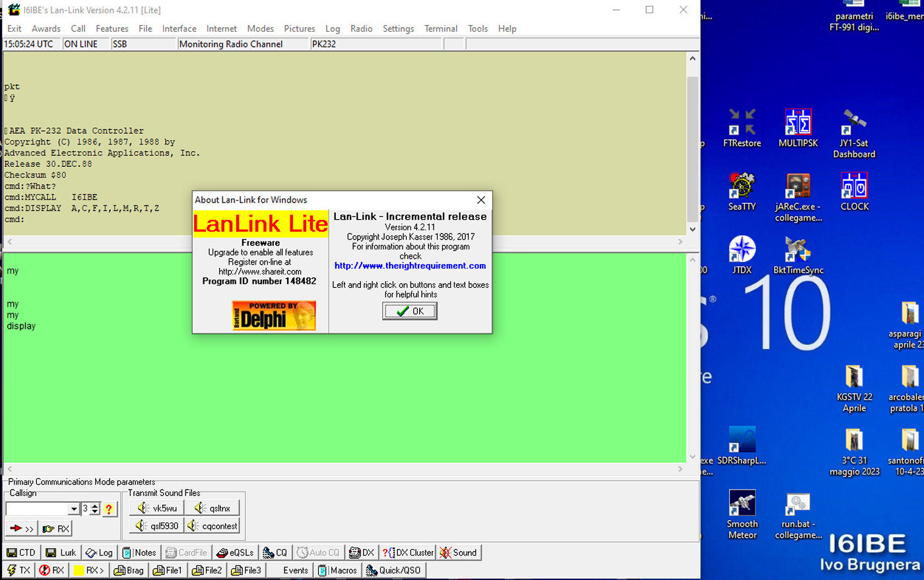Open the Terminal menu
This screenshot has height=580, width=924.
pos(441,28)
